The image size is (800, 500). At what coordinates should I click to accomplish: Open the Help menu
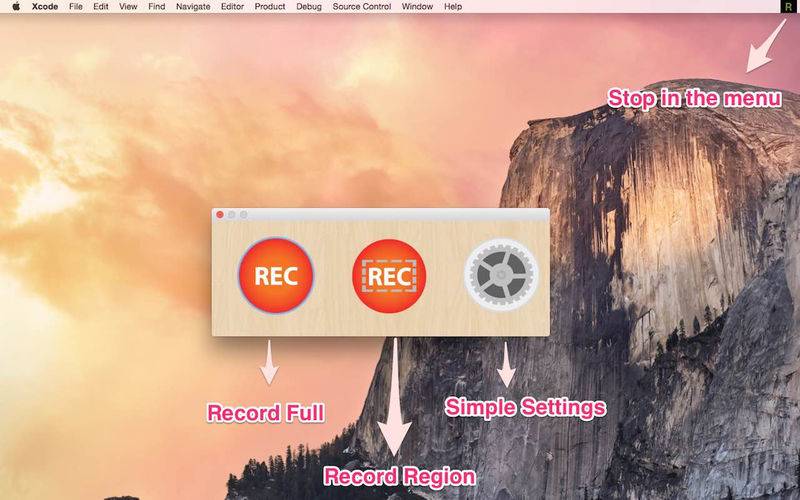click(453, 7)
